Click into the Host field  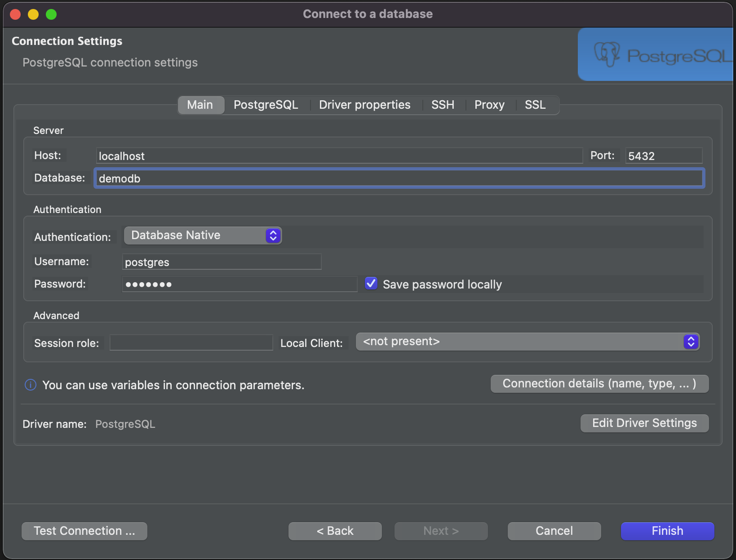coord(339,156)
